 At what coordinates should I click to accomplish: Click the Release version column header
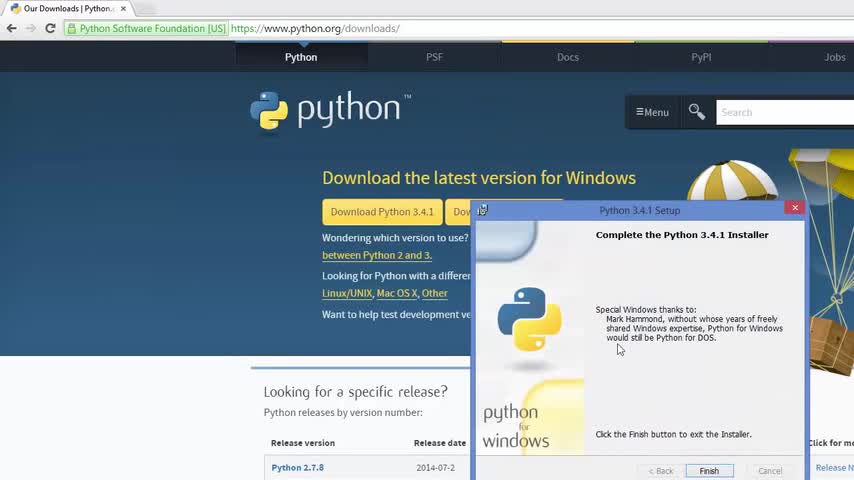click(x=303, y=443)
